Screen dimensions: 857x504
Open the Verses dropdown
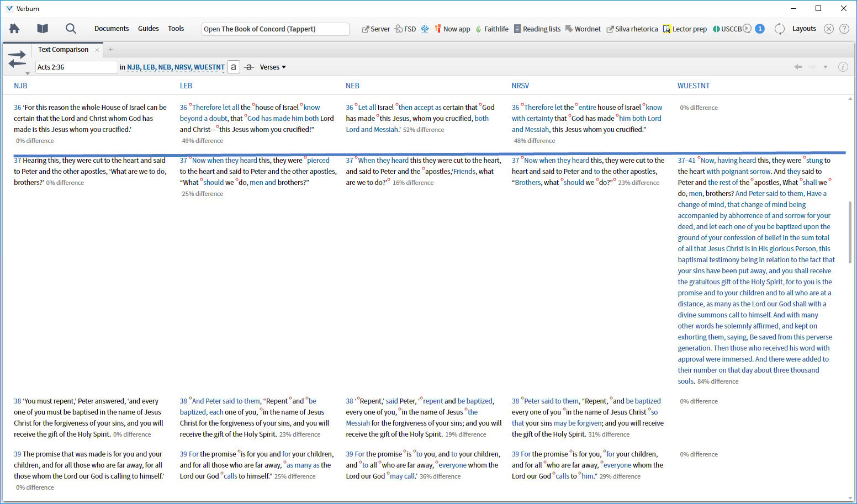pos(273,67)
